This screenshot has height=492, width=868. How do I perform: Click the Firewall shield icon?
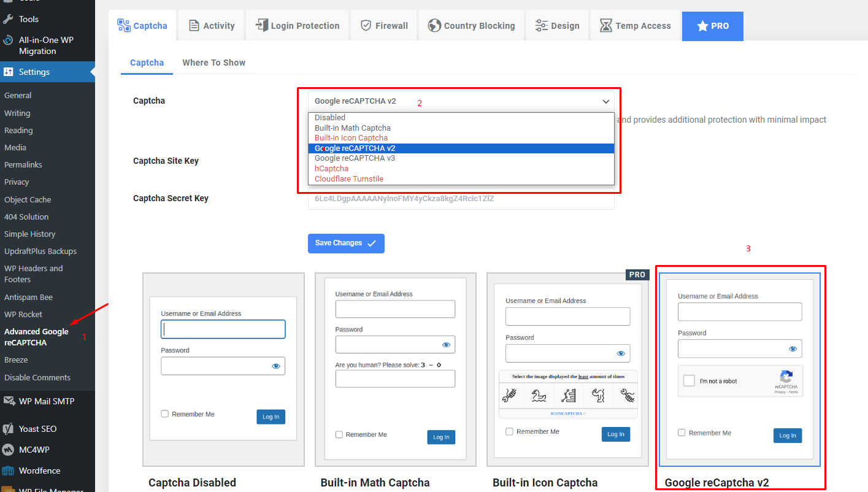click(366, 26)
